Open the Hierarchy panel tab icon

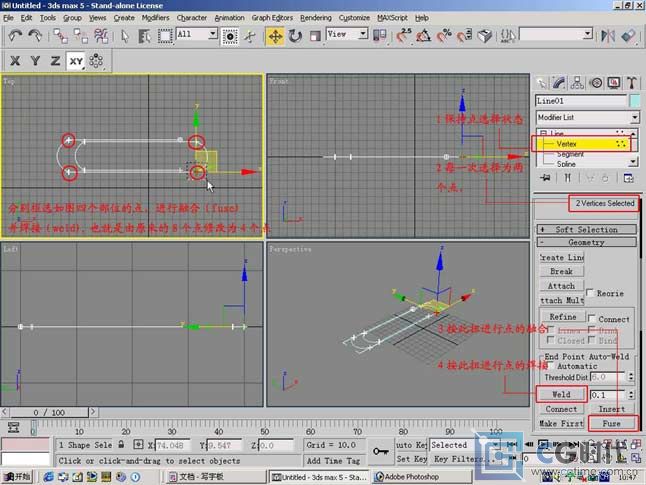tap(577, 83)
